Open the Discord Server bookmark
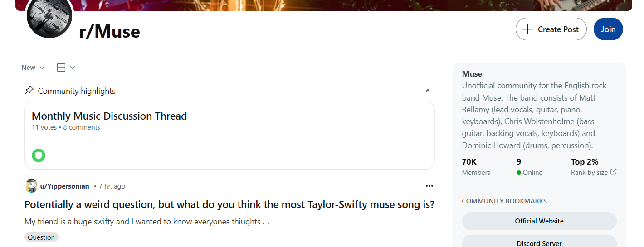Image resolution: width=644 pixels, height=247 pixels. pos(539,243)
